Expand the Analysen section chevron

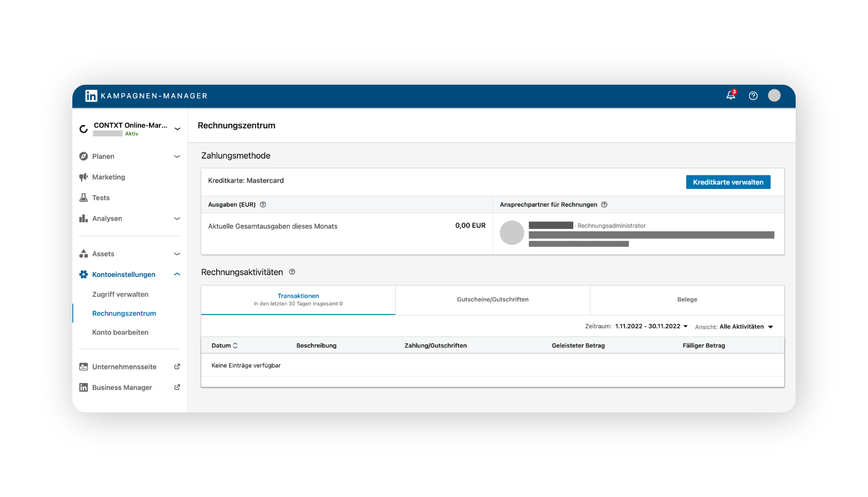point(177,219)
